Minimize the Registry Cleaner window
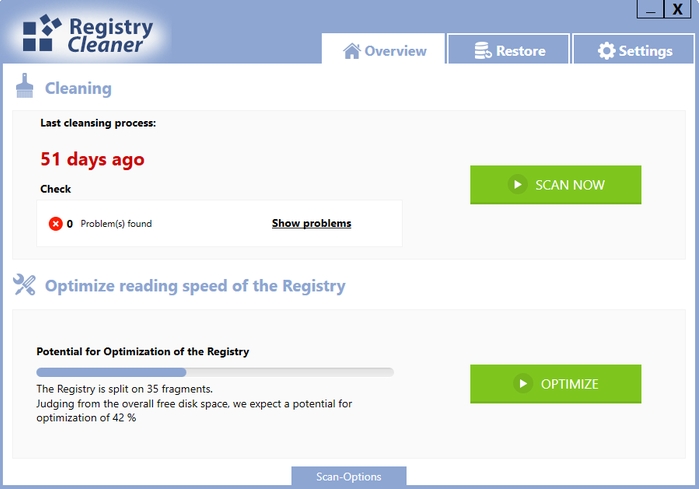The width and height of the screenshot is (699, 489). point(650,9)
